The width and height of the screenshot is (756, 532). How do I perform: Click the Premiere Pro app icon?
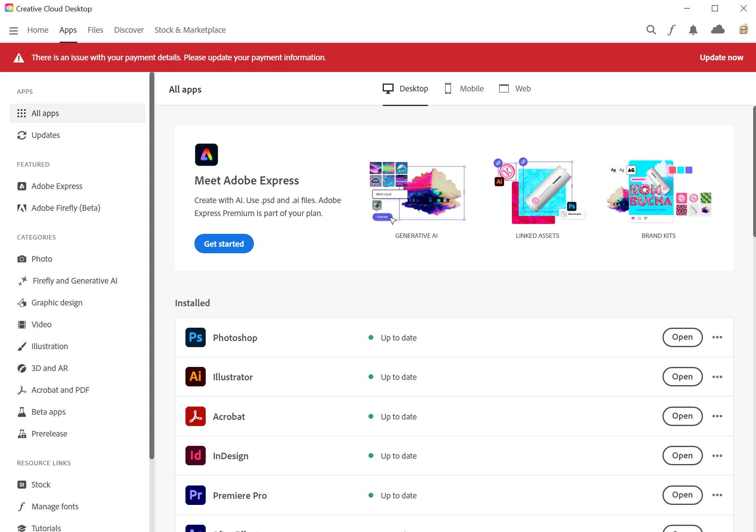196,495
